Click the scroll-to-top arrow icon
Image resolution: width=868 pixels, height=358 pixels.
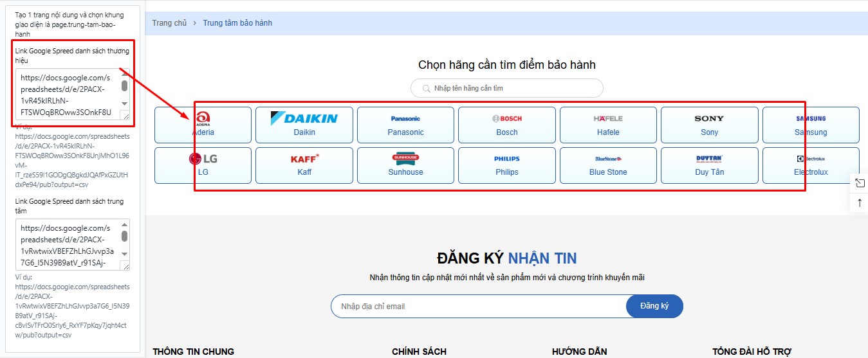pos(860,202)
